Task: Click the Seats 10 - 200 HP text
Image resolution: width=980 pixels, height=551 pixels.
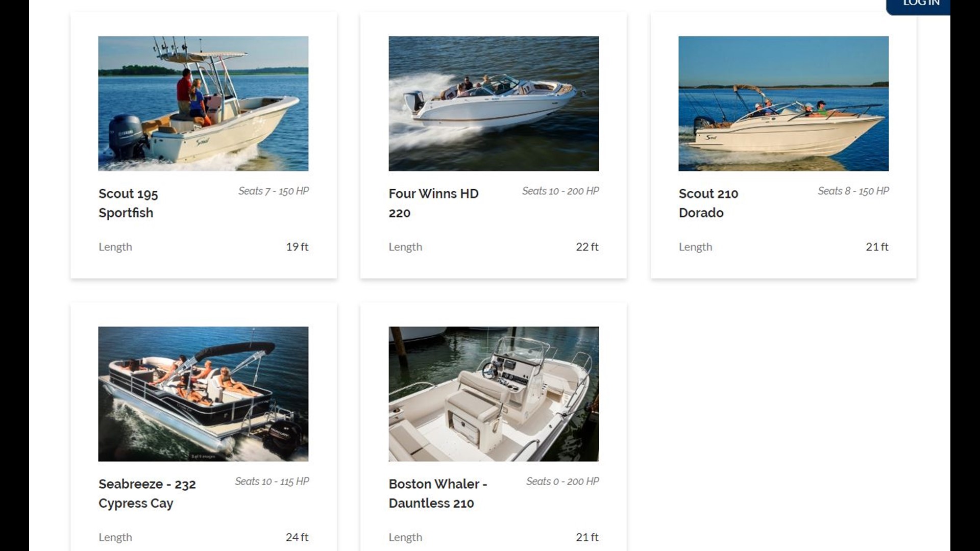Action: (x=560, y=191)
